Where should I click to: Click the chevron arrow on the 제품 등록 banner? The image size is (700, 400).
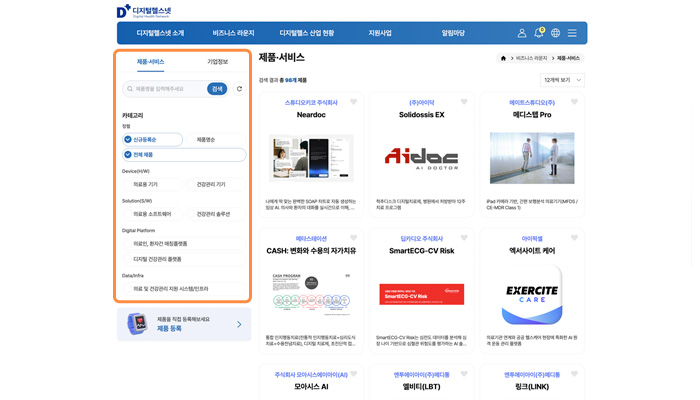(x=239, y=324)
